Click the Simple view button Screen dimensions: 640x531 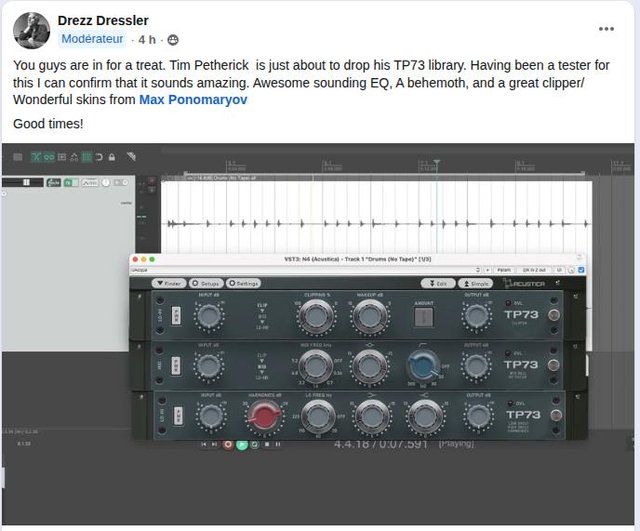(476, 283)
